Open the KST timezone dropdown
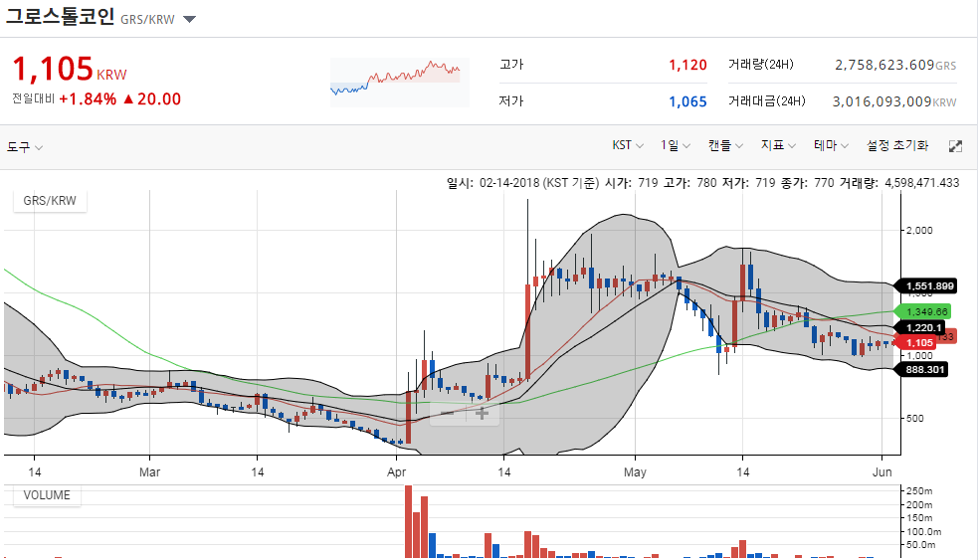978x560 pixels. pyautogui.click(x=627, y=145)
